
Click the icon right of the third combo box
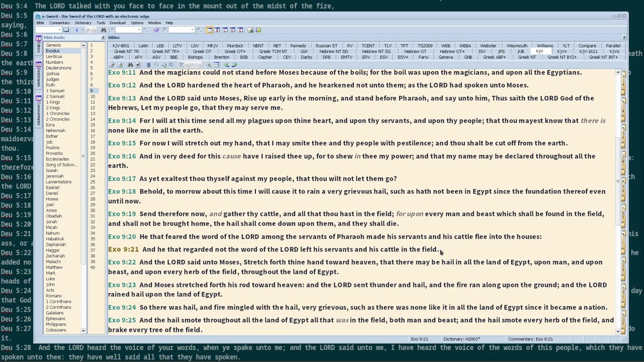pyautogui.click(x=199, y=30)
